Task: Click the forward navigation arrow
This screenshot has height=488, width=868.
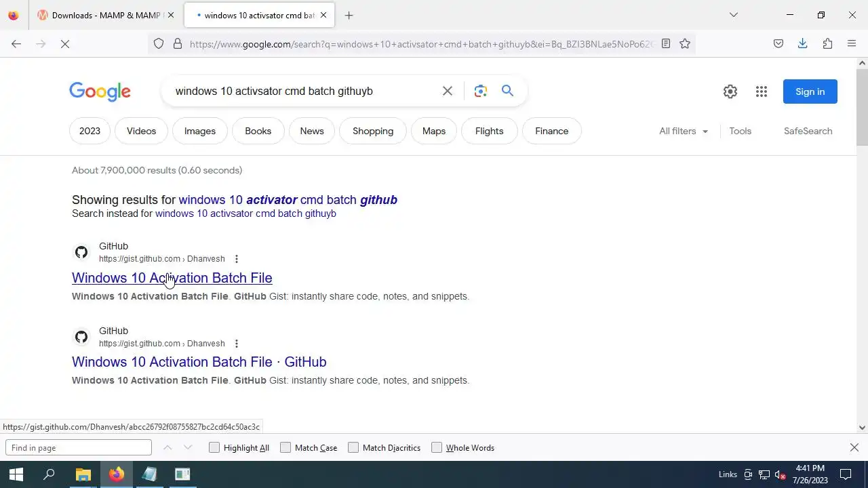Action: point(41,44)
